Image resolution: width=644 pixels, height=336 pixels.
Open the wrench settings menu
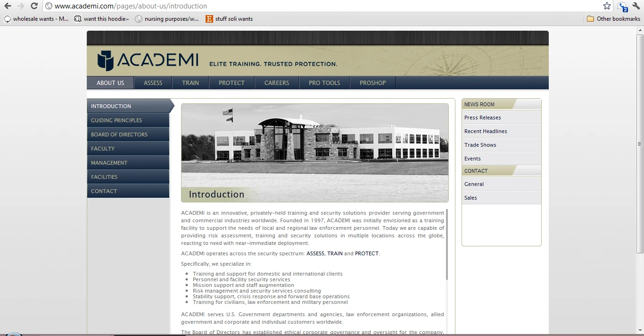(x=636, y=6)
